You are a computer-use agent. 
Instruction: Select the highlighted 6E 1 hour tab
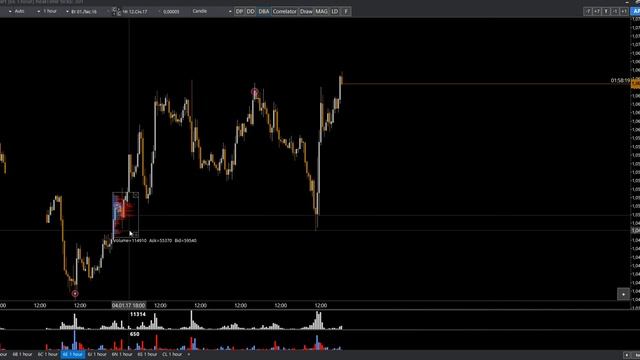tap(73, 354)
